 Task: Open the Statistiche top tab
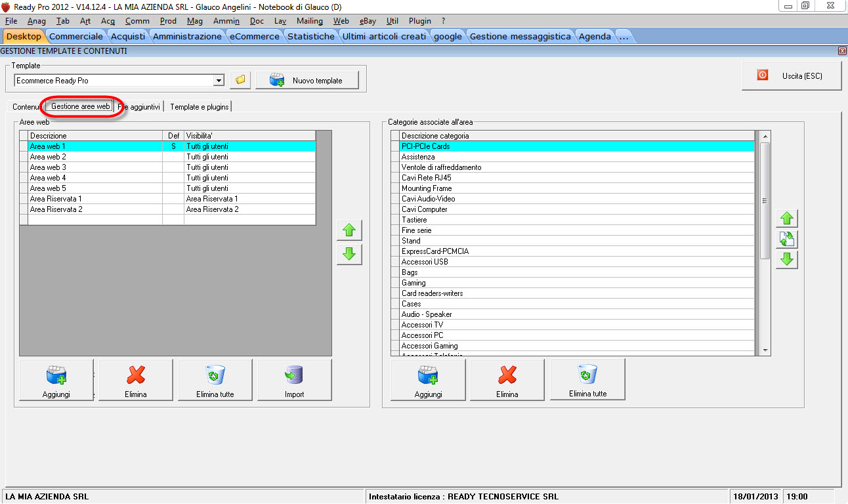click(x=310, y=37)
